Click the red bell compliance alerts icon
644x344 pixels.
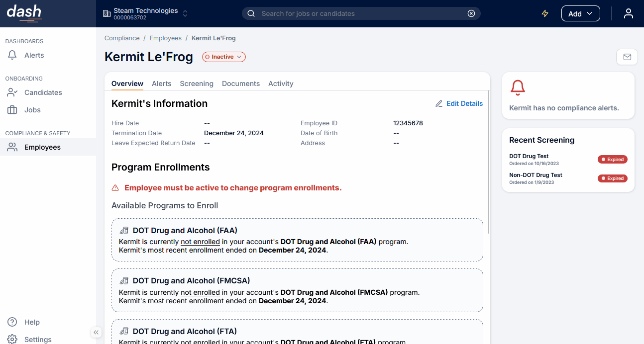(518, 88)
